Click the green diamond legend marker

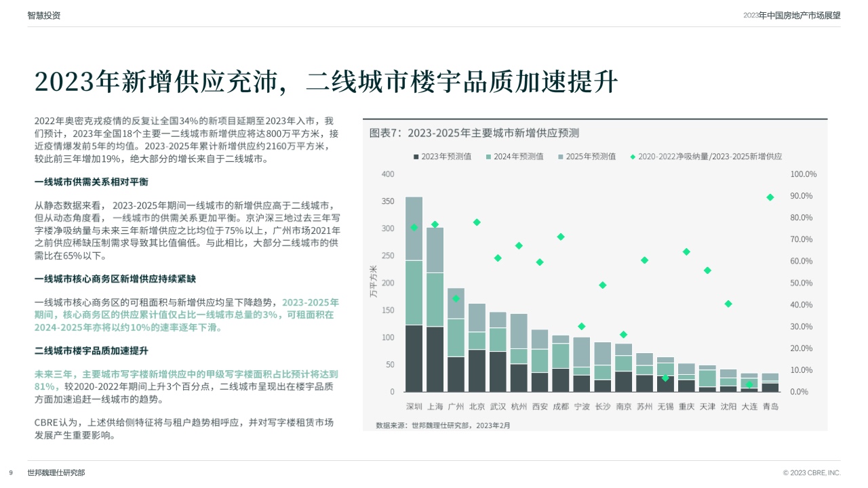633,157
